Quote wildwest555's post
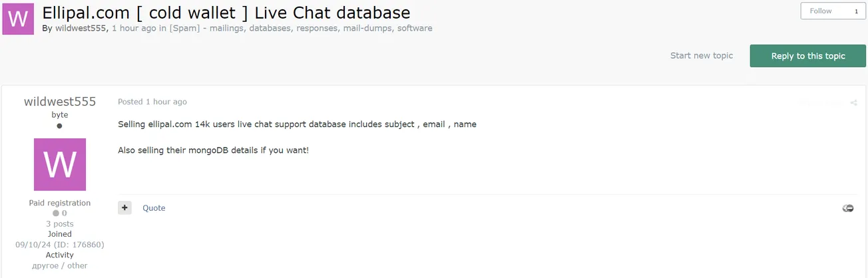The height and width of the screenshot is (278, 868). [154, 208]
